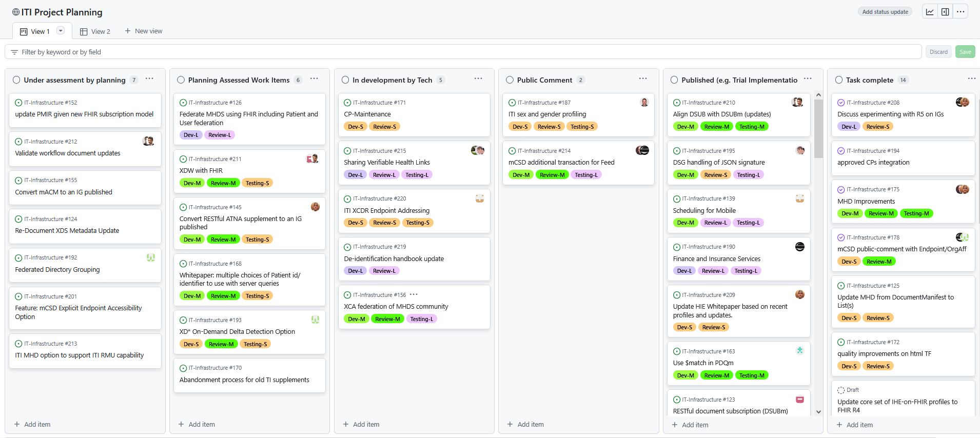Open the project details side panel icon
The image size is (980, 438).
[945, 12]
